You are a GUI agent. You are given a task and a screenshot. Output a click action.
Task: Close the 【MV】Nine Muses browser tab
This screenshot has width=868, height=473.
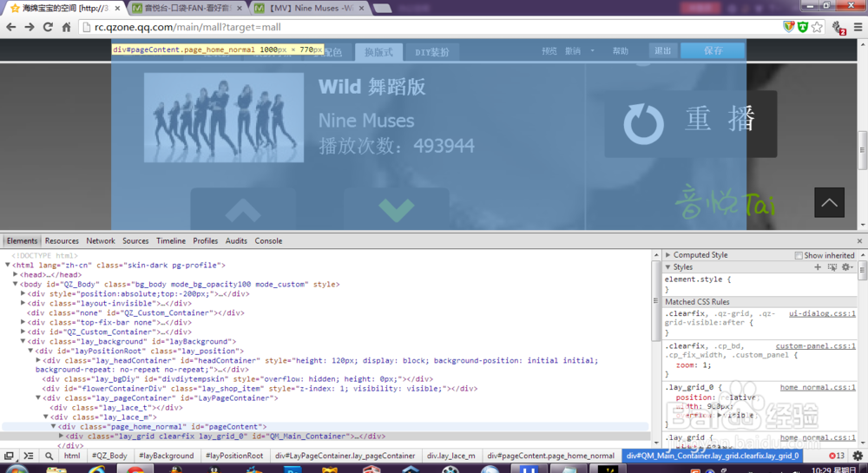click(x=361, y=9)
